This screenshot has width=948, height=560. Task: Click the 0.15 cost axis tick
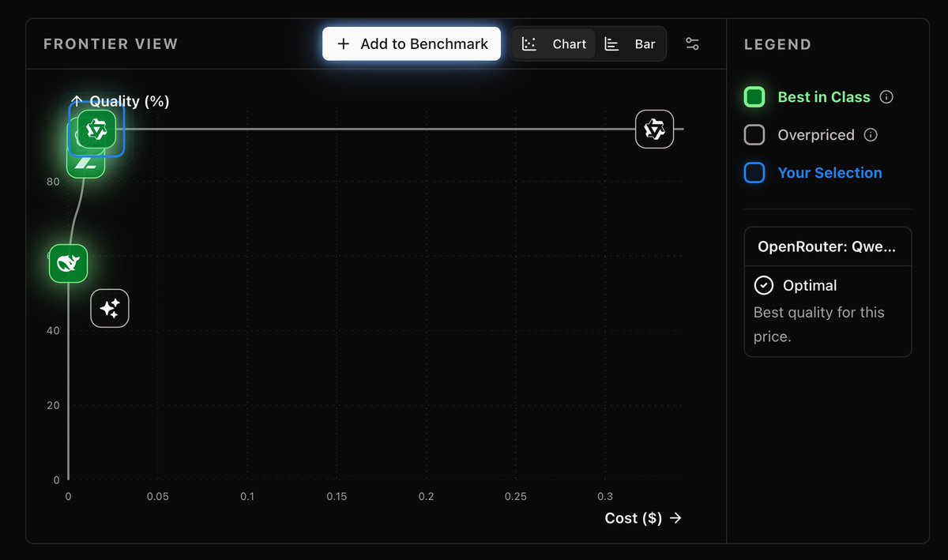coord(337,497)
